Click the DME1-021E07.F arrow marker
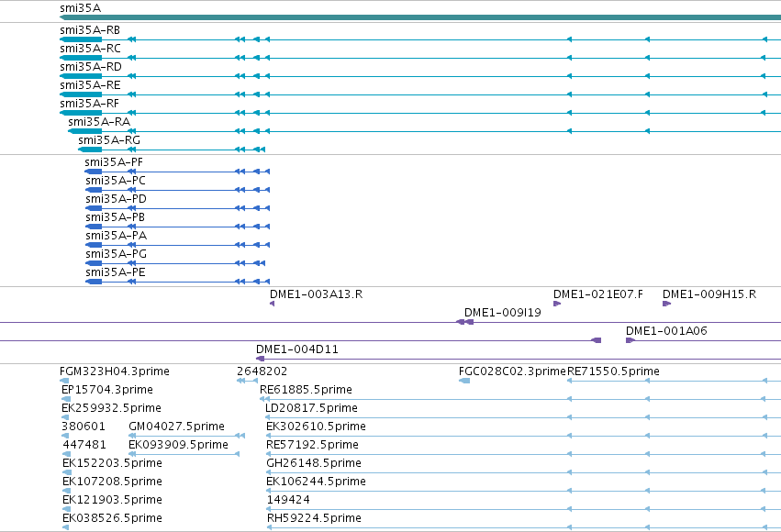This screenshot has width=781, height=532. pos(557,304)
